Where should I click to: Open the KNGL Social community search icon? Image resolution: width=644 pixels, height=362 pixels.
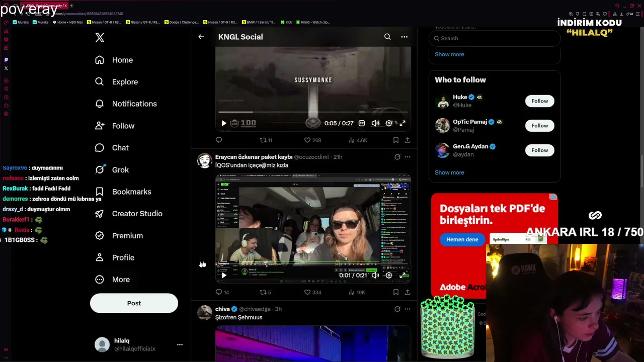coord(387,37)
